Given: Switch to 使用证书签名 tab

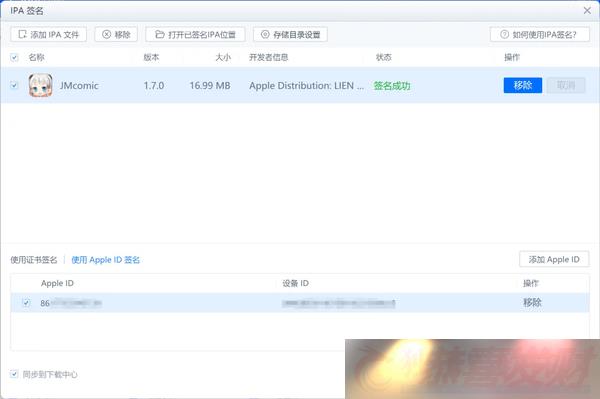Looking at the screenshot, I should point(34,260).
